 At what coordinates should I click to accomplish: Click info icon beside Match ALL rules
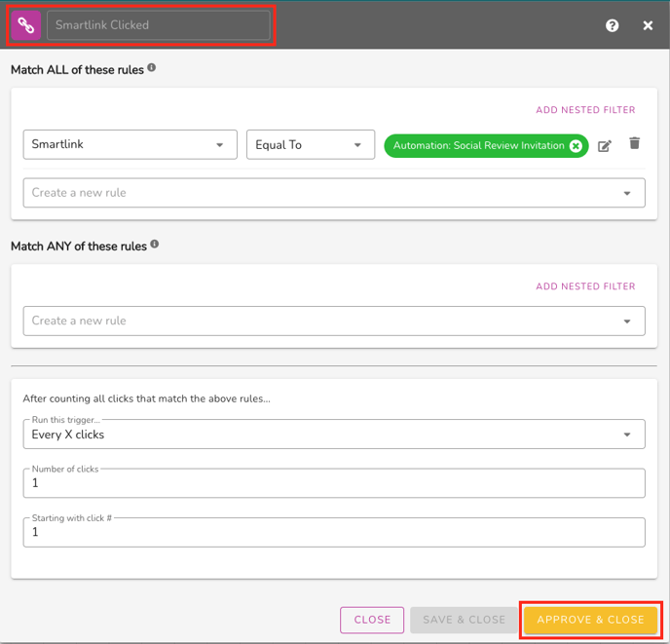(x=152, y=69)
